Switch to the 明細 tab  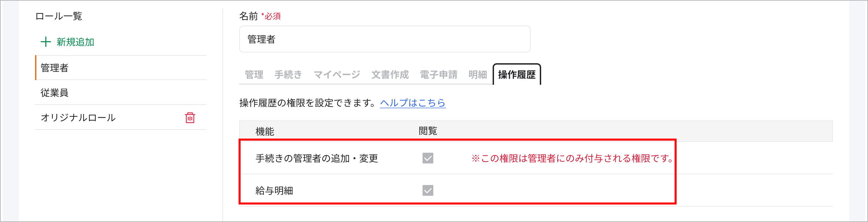click(477, 75)
